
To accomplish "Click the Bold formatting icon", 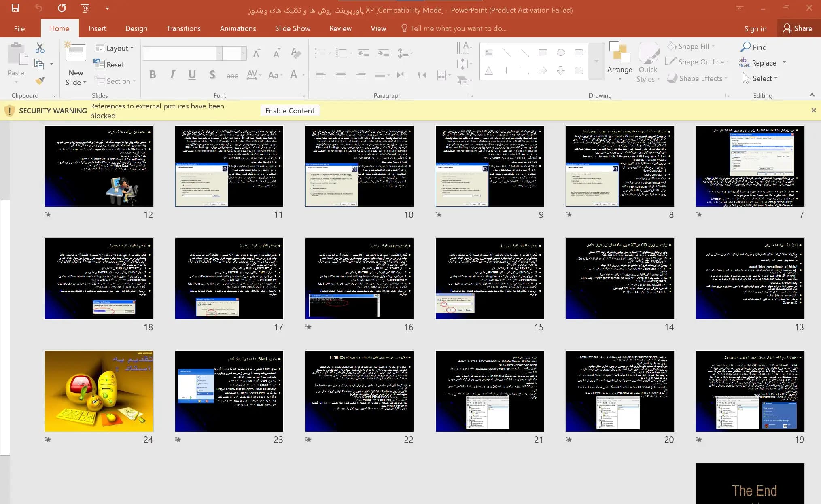I will pyautogui.click(x=153, y=74).
